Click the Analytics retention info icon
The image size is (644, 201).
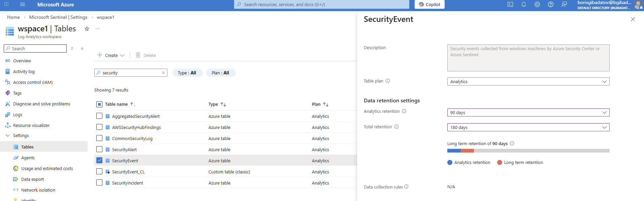pyautogui.click(x=404, y=111)
